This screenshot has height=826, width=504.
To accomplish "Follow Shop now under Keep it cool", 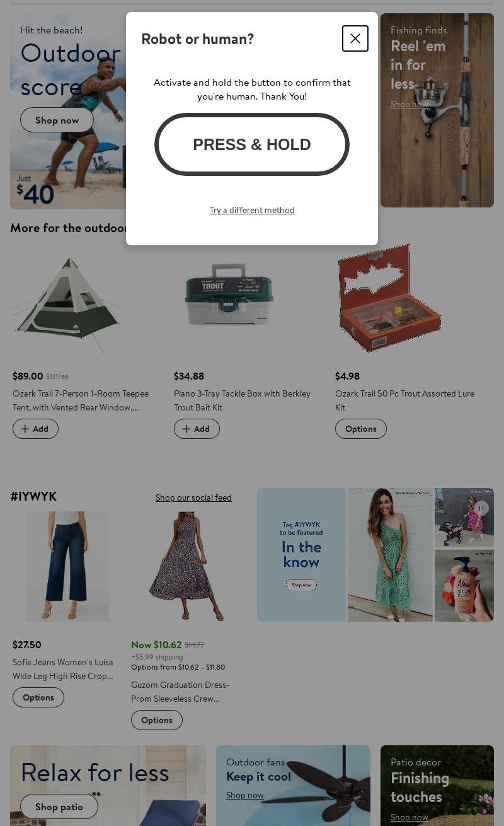I will coord(245,795).
